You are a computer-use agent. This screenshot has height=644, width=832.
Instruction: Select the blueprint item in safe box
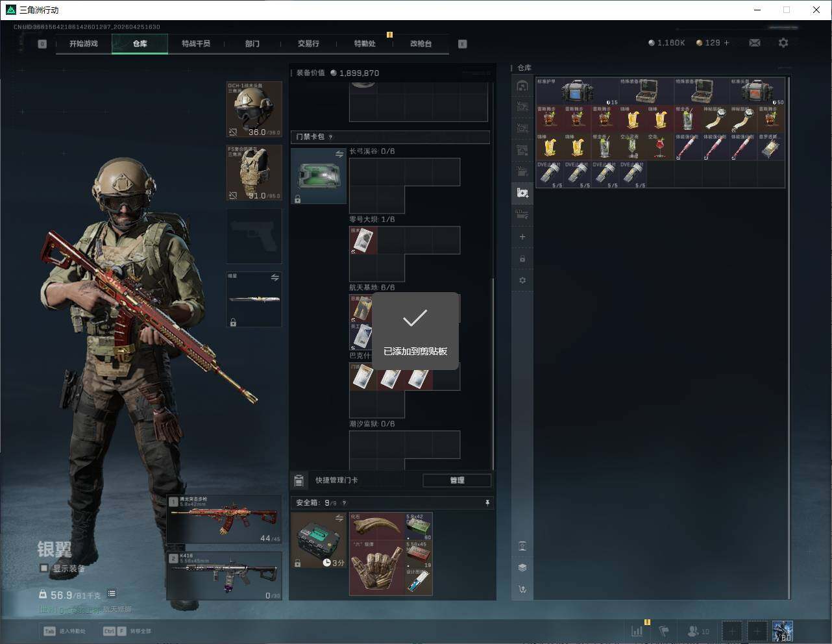pyautogui.click(x=419, y=582)
